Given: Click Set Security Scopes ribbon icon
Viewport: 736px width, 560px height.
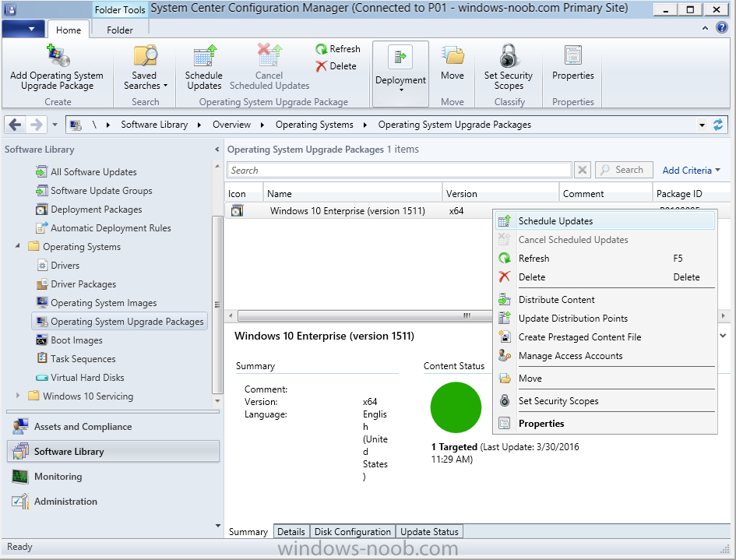Looking at the screenshot, I should pyautogui.click(x=509, y=55).
